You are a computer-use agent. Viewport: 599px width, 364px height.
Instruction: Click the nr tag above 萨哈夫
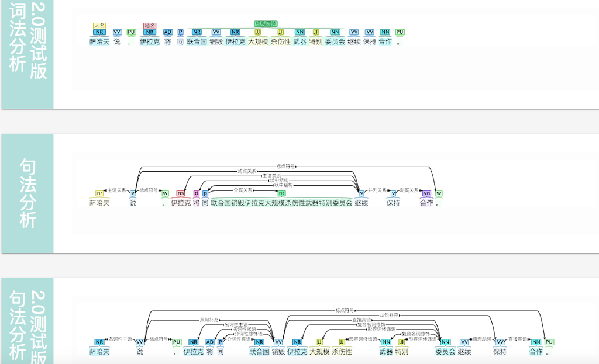click(99, 193)
